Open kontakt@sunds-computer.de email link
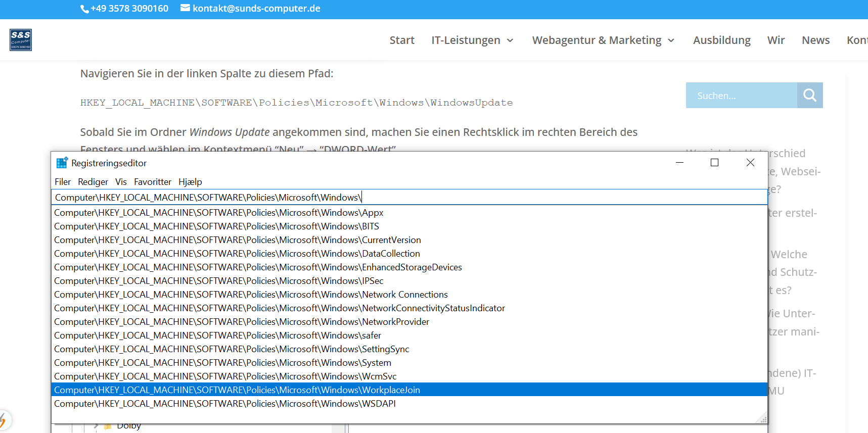868x433 pixels. point(256,9)
